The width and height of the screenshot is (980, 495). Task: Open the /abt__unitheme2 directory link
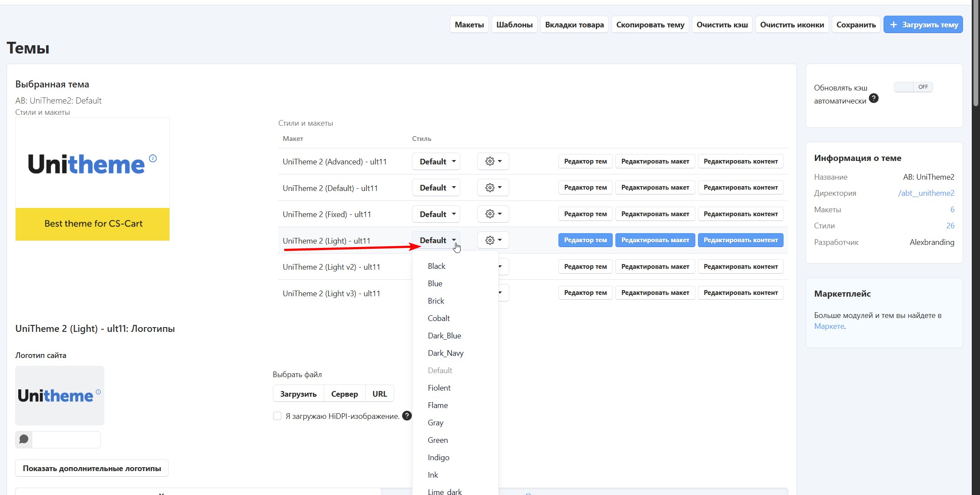pos(926,193)
